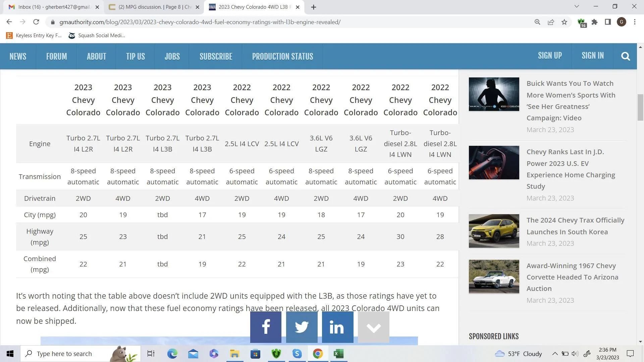Reload the current page
The height and width of the screenshot is (362, 644).
[36, 22]
